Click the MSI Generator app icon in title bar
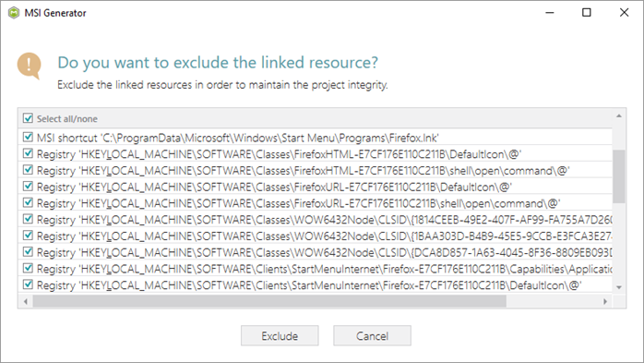 14,13
